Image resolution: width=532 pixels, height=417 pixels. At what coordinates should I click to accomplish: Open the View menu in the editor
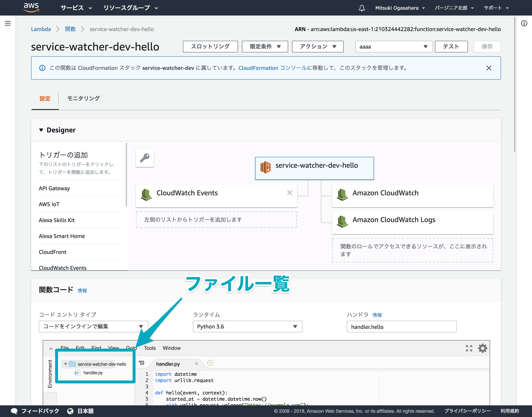pyautogui.click(x=114, y=348)
